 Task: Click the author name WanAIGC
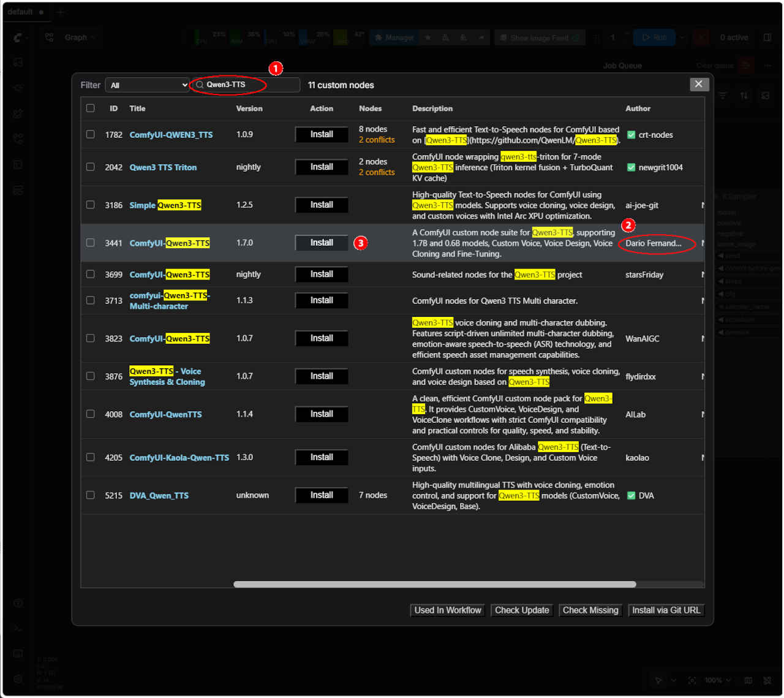643,338
